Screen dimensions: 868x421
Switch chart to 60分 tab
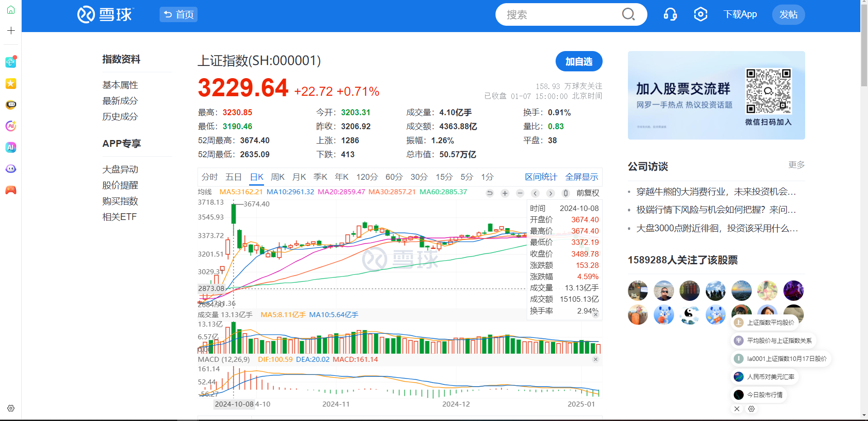click(394, 177)
